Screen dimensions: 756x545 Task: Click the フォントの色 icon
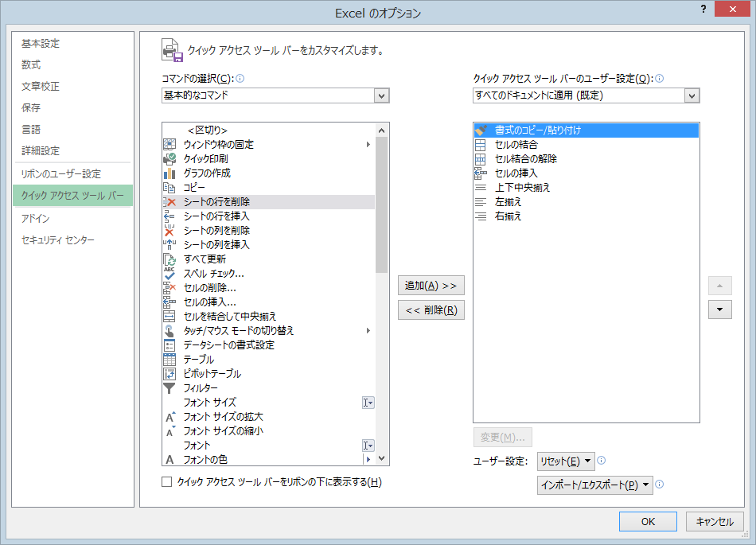(170, 460)
